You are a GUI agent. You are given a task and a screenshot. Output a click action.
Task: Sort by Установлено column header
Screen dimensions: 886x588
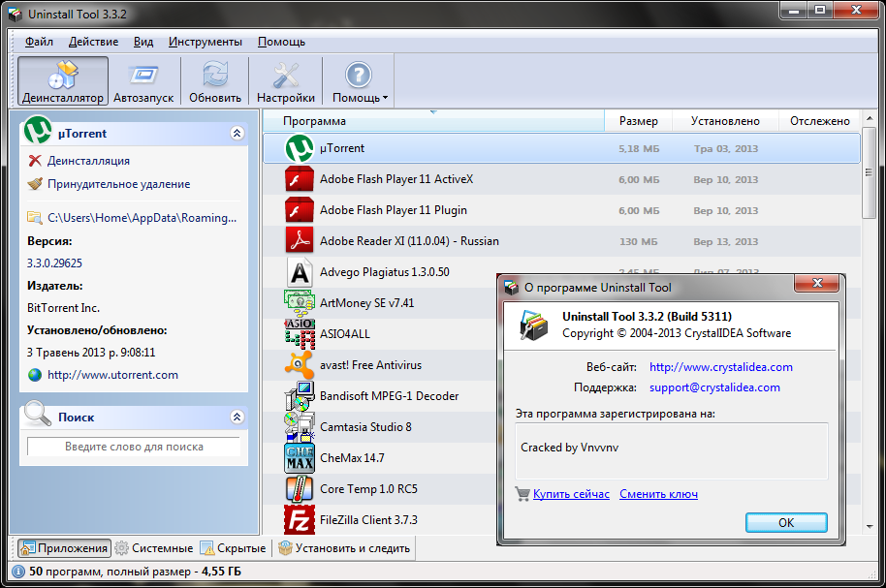[725, 121]
